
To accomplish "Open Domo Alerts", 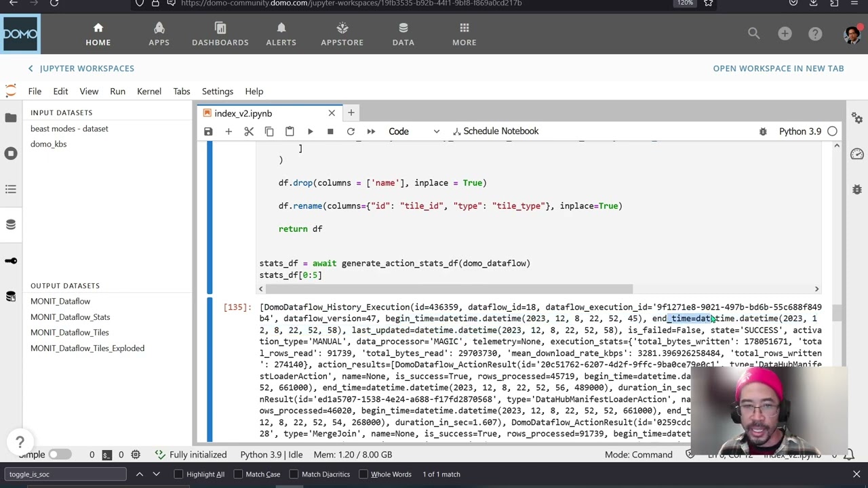I will tap(281, 34).
